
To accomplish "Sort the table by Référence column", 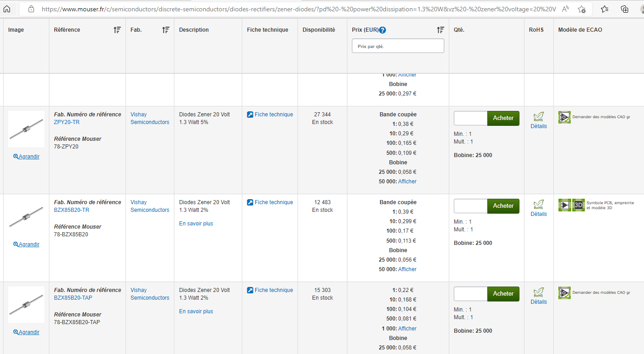I will pyautogui.click(x=117, y=30).
